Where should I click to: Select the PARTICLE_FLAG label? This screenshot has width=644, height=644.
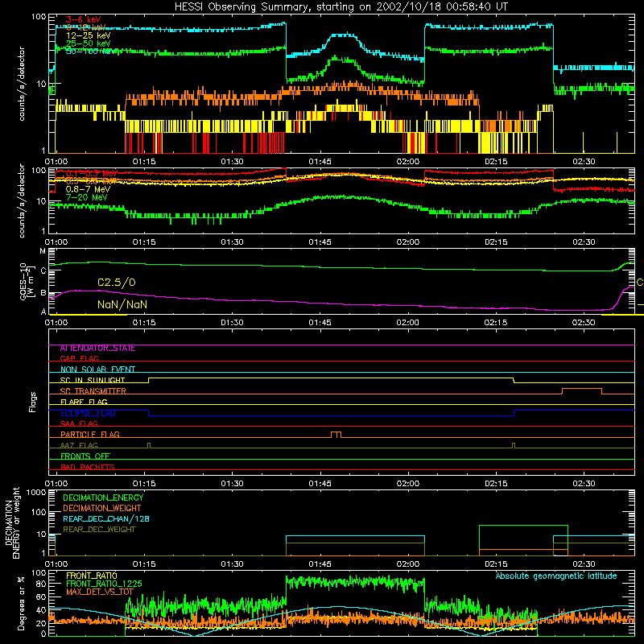pos(90,434)
